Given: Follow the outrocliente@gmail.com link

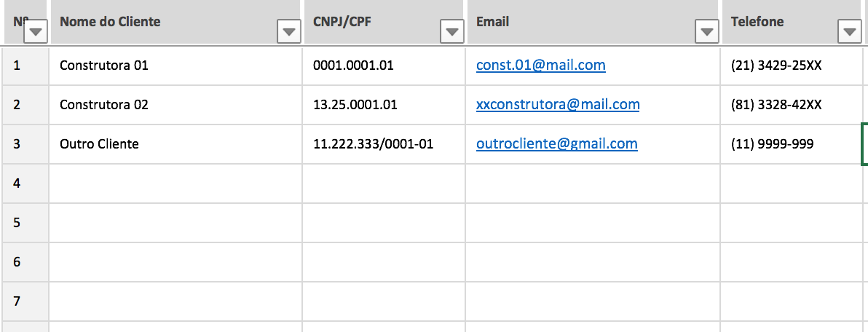Looking at the screenshot, I should coord(556,144).
